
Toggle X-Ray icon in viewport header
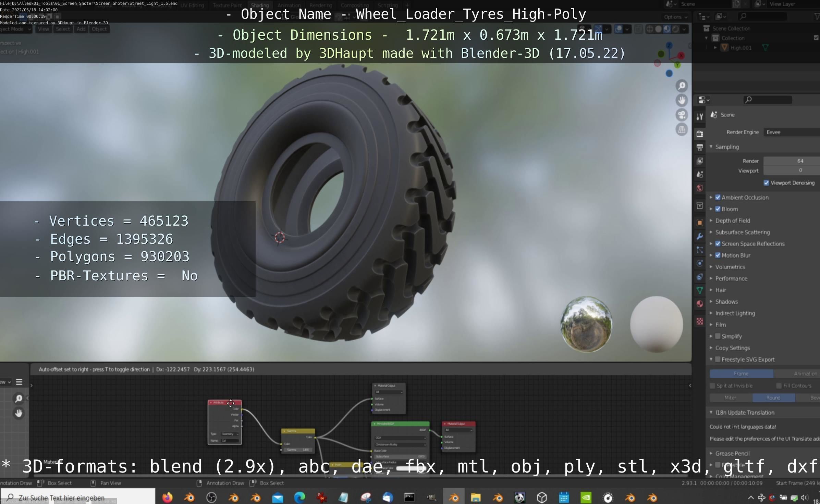click(x=638, y=29)
